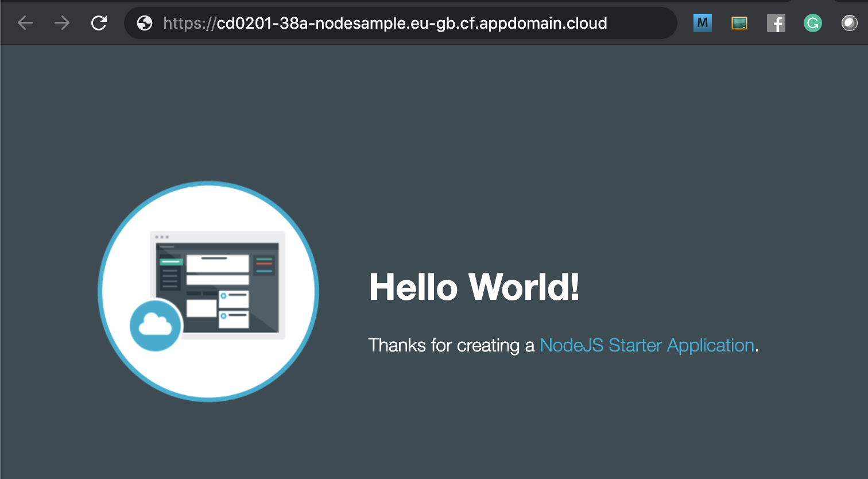The image size is (868, 479).
Task: Go back to the previous page
Action: 25,23
